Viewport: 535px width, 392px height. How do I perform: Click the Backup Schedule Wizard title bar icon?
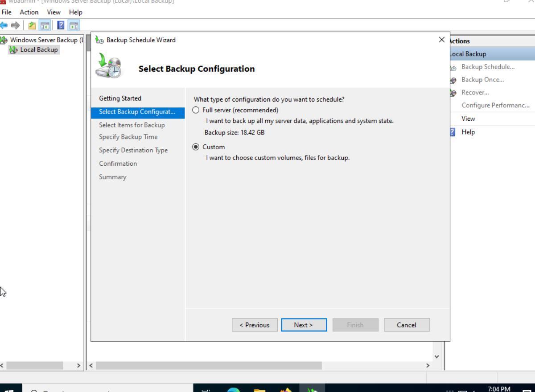[100, 40]
